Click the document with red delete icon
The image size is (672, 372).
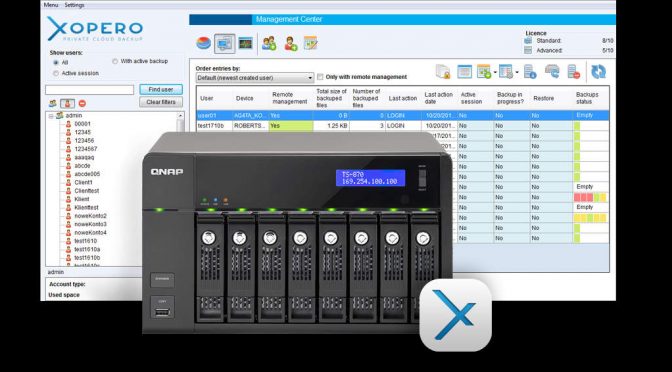click(x=574, y=71)
